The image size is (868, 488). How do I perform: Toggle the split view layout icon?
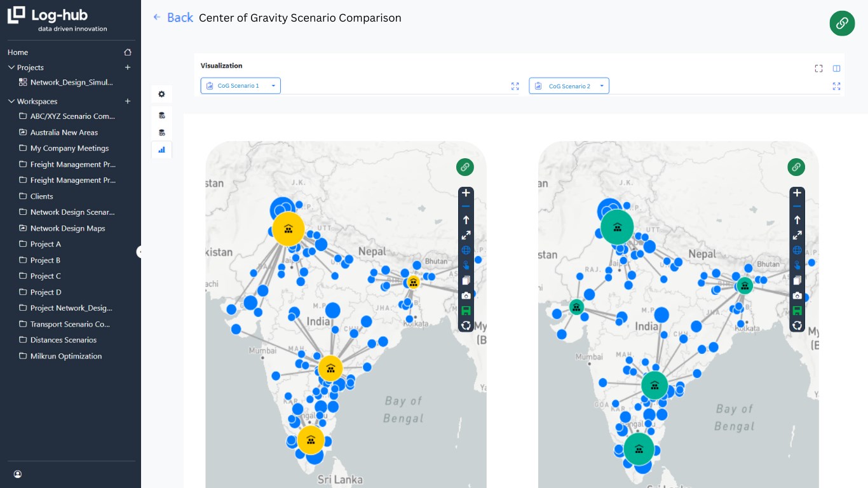837,69
